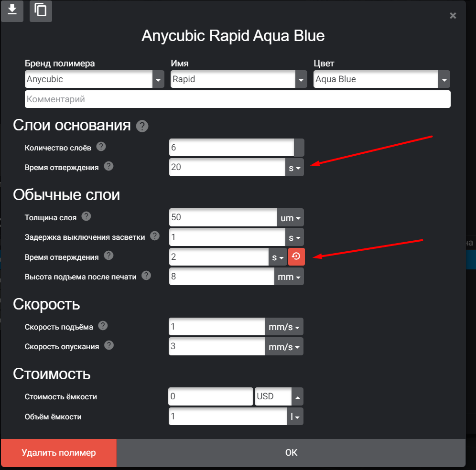Expand the Бренд полимера dropdown arrow
Screen dimensions: 476x470
[x=158, y=79]
